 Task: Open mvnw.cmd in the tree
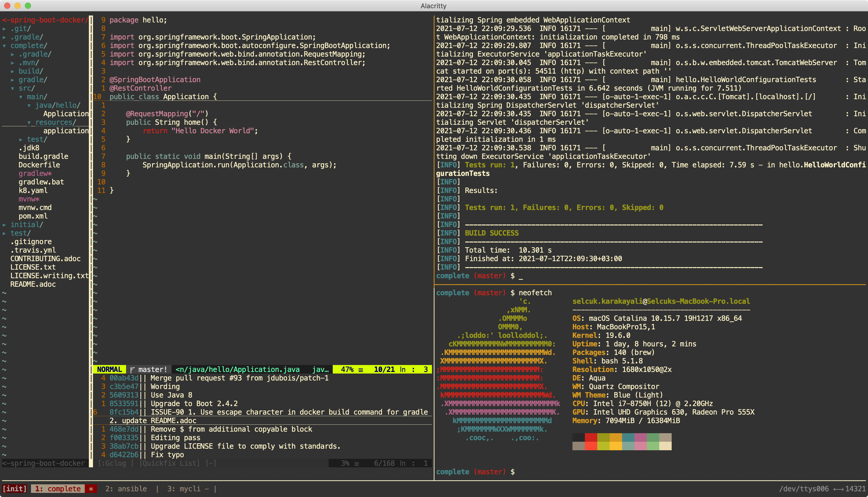click(35, 208)
